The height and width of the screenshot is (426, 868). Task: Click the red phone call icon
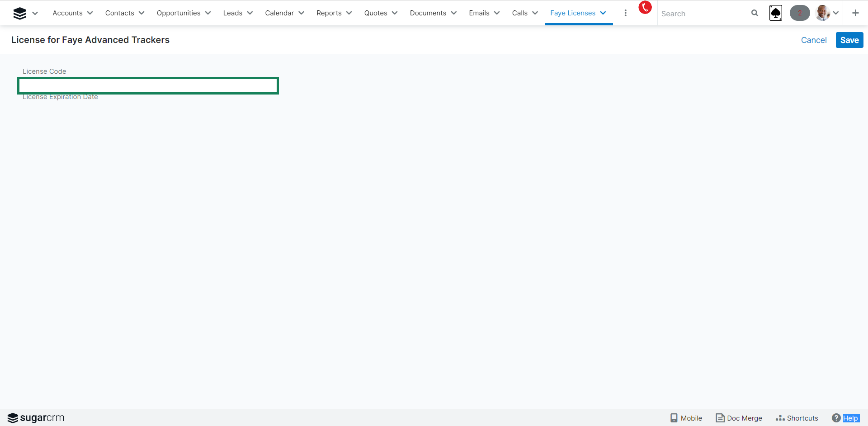645,8
